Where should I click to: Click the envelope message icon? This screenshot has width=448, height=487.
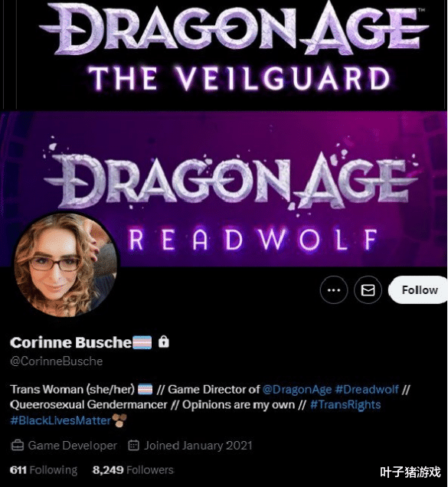click(368, 290)
